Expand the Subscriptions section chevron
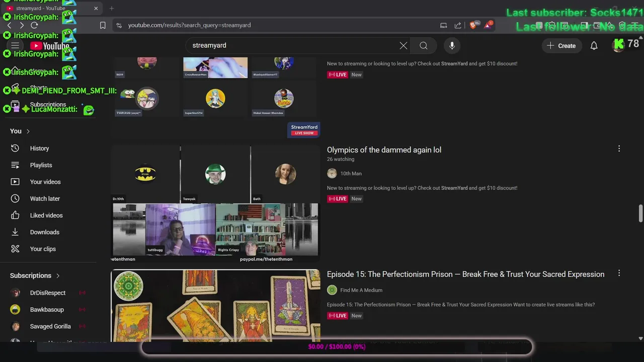 point(58,276)
